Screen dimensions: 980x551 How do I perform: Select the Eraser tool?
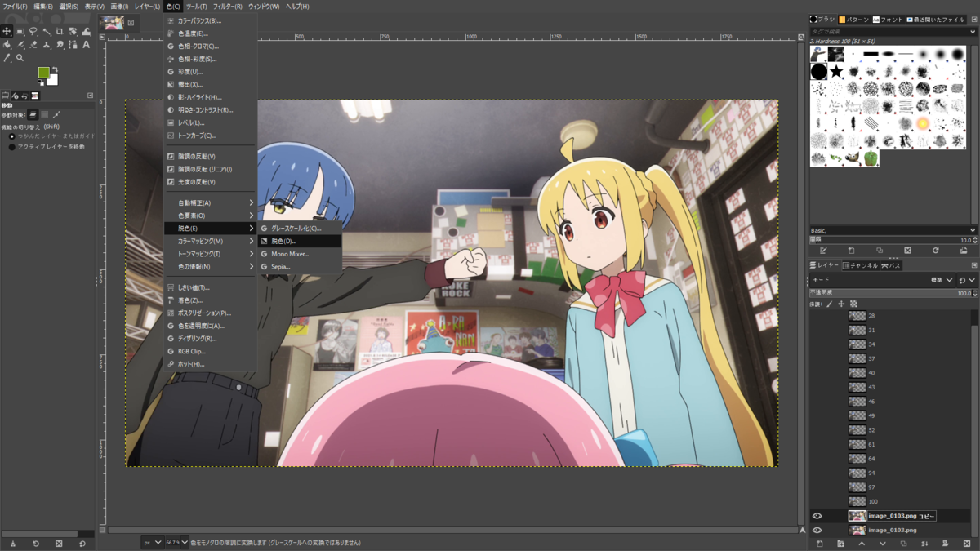pyautogui.click(x=33, y=44)
